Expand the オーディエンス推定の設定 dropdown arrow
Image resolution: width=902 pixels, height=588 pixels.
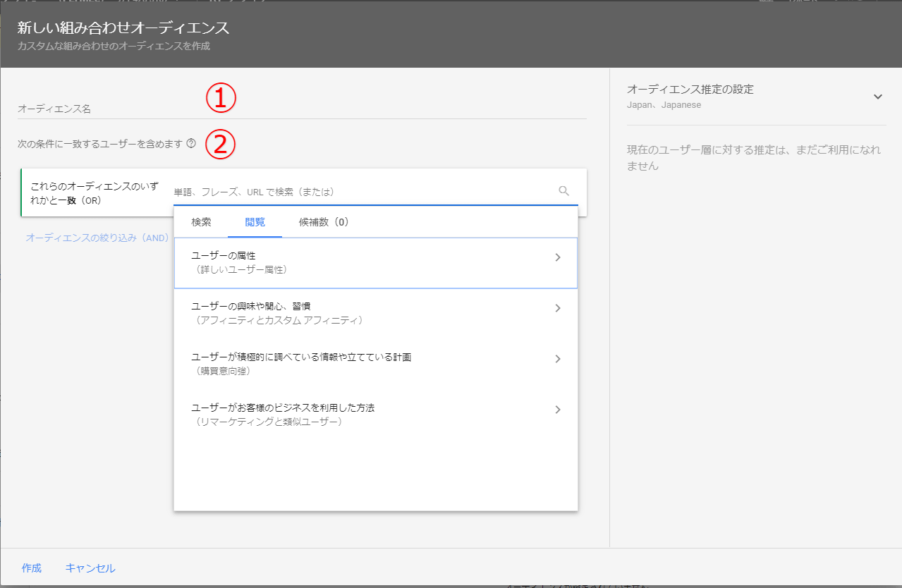pos(877,97)
